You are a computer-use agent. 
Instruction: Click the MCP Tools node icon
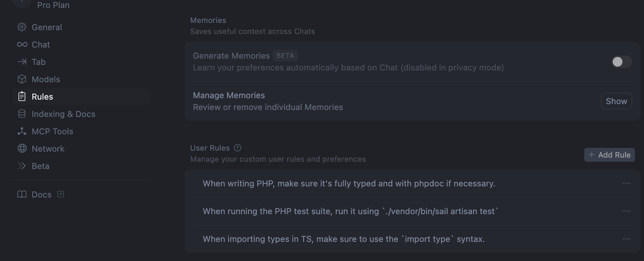22,131
